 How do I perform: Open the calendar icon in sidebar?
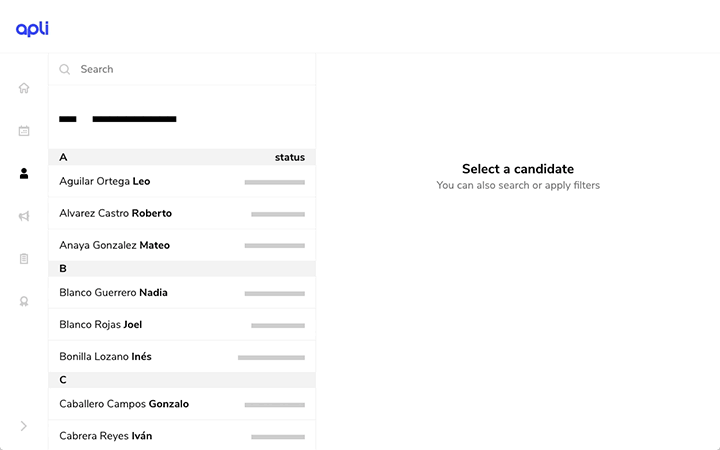(x=24, y=131)
